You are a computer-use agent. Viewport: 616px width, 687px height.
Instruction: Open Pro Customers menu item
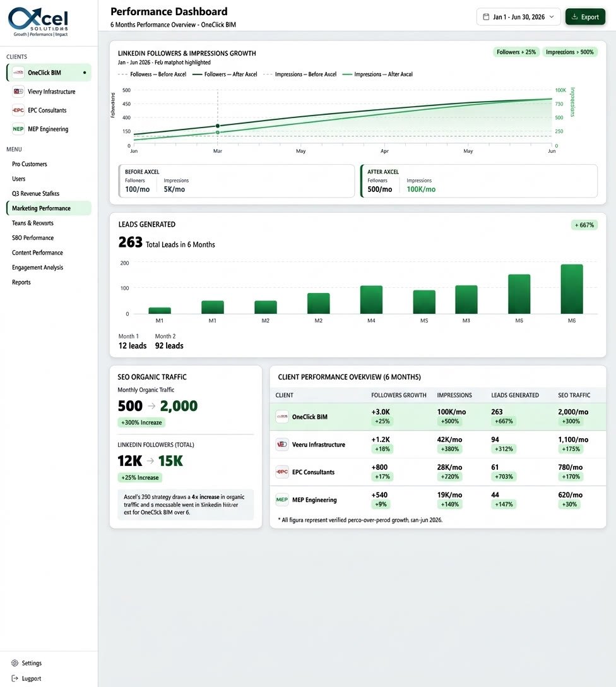pyautogui.click(x=29, y=164)
